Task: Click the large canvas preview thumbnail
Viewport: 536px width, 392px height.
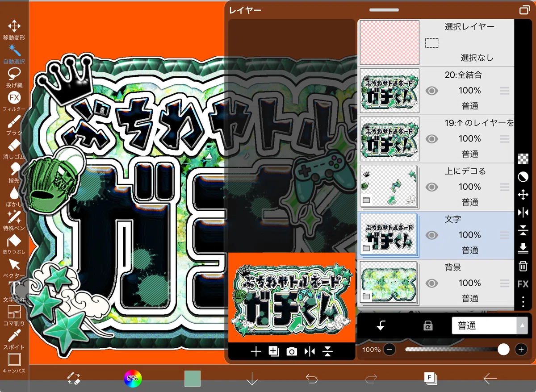Action: tap(292, 297)
